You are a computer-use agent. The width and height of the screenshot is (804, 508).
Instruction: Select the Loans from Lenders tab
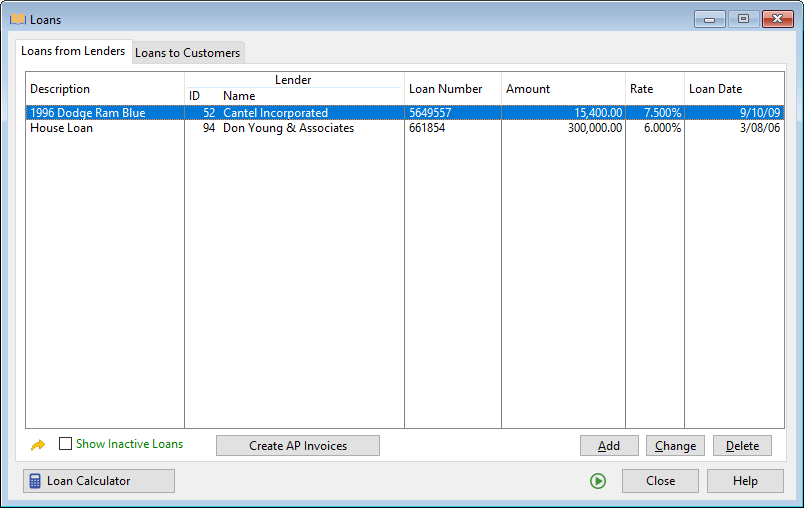click(x=73, y=51)
